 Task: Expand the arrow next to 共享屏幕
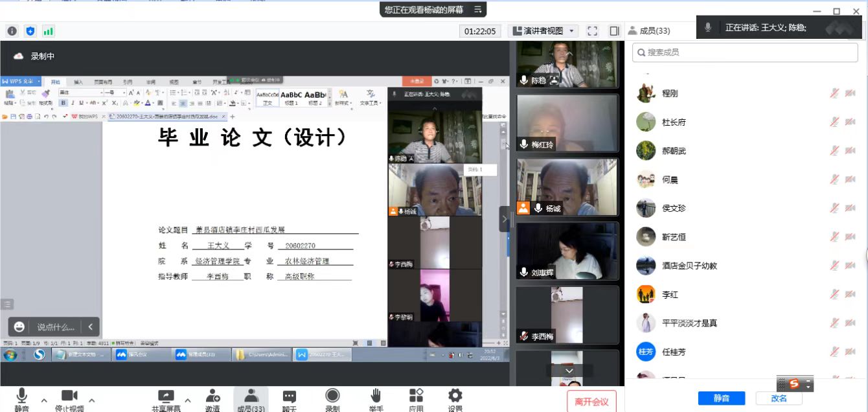tap(188, 400)
